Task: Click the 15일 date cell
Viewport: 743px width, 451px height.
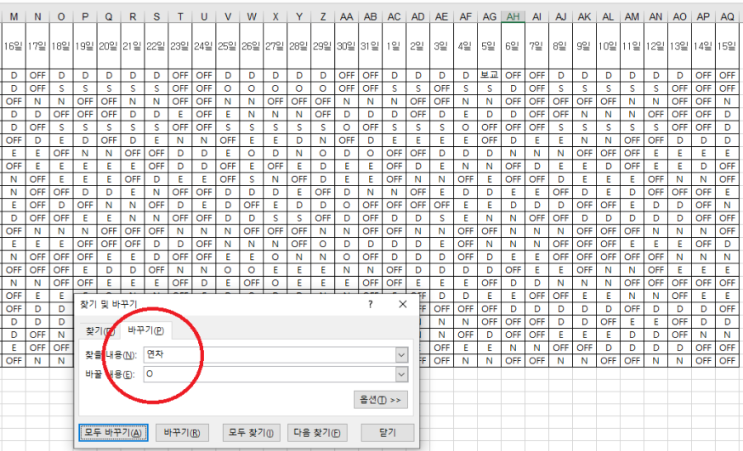Action: pos(727,46)
